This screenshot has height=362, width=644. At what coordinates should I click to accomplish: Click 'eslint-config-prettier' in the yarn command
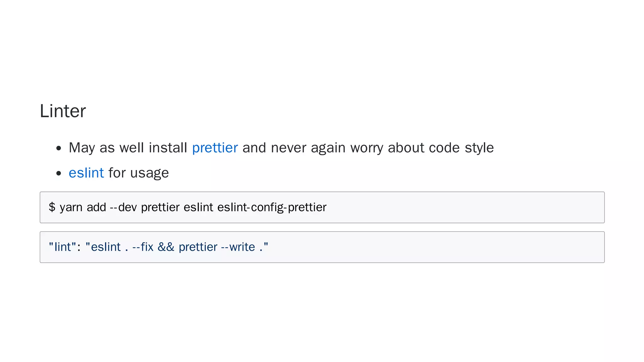(272, 207)
